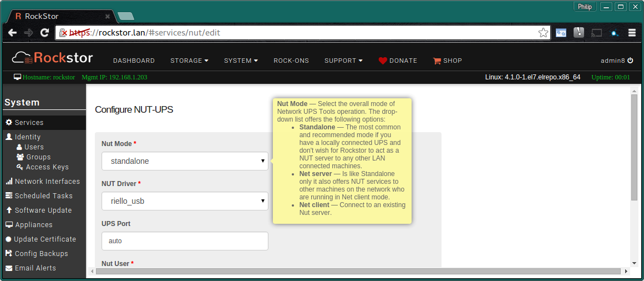Click the browser reload icon
This screenshot has height=281, width=644.
tap(45, 33)
